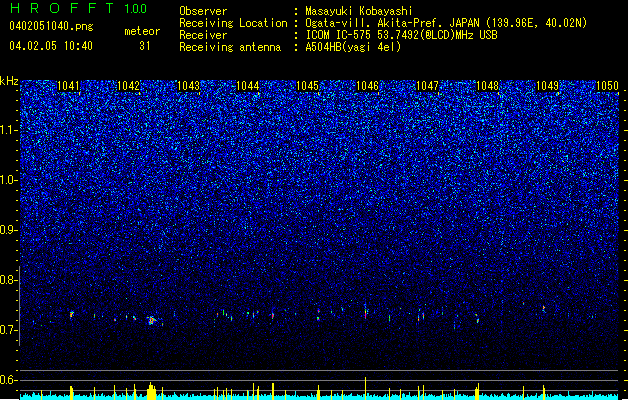This screenshot has height=400, width=629.
Task: Click the meteor echo at 1041
Action: [72, 315]
